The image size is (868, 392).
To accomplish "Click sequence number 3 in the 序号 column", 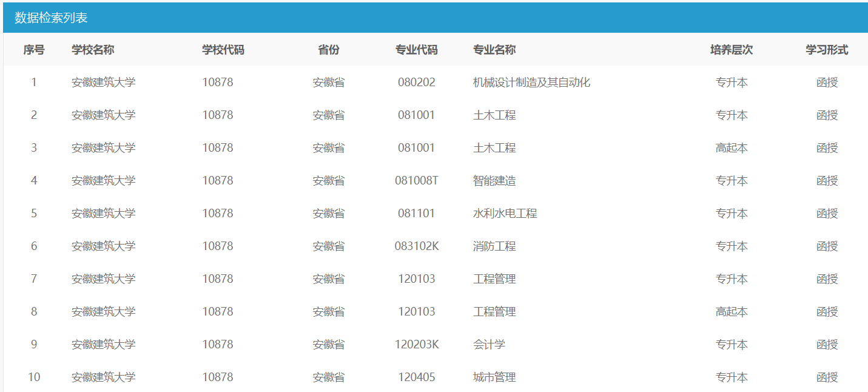I will (x=34, y=147).
